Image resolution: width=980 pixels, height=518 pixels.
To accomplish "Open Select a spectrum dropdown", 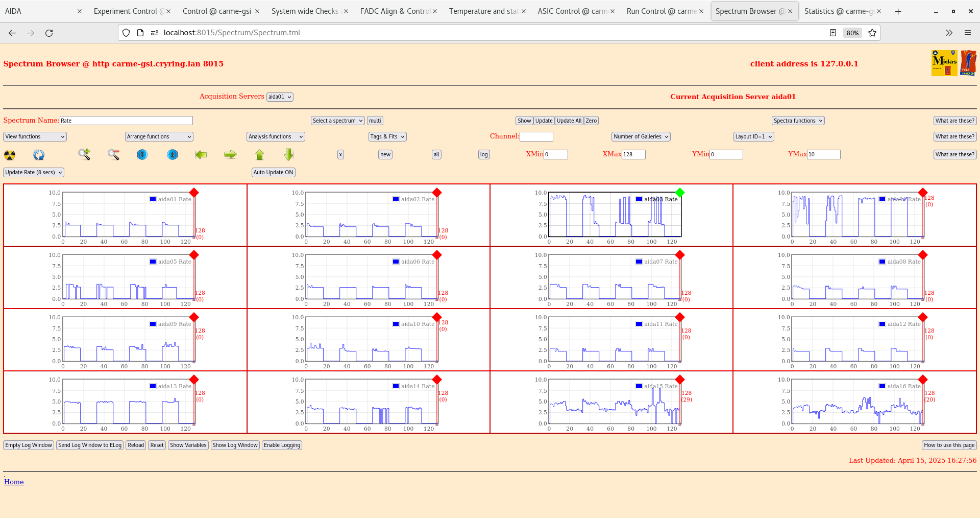I will click(x=337, y=121).
